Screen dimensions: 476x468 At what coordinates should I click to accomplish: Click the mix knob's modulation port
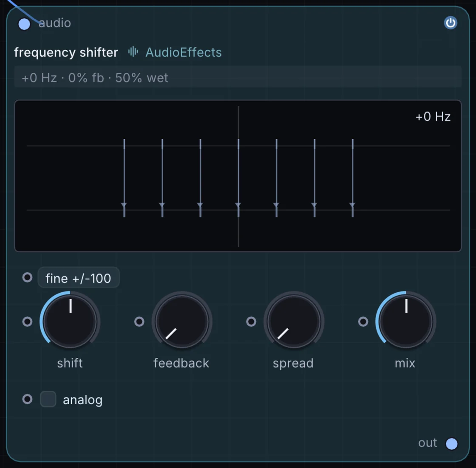[x=363, y=322]
